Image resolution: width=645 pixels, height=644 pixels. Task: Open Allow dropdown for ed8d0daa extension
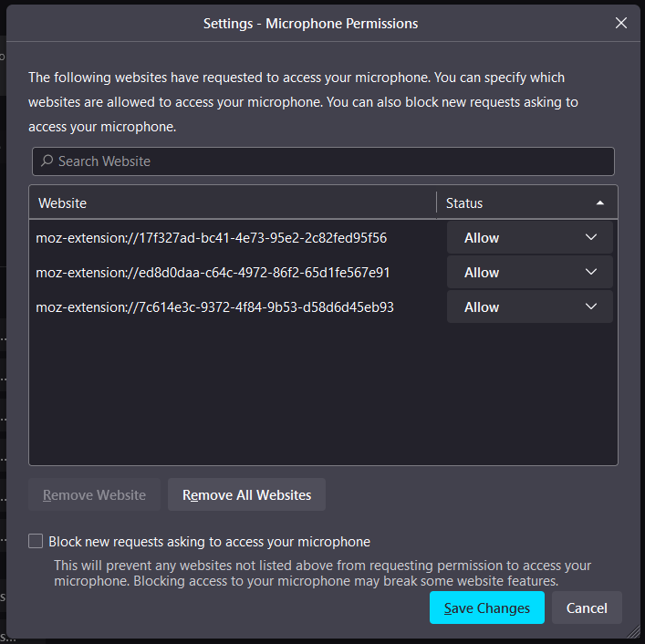pyautogui.click(x=529, y=272)
